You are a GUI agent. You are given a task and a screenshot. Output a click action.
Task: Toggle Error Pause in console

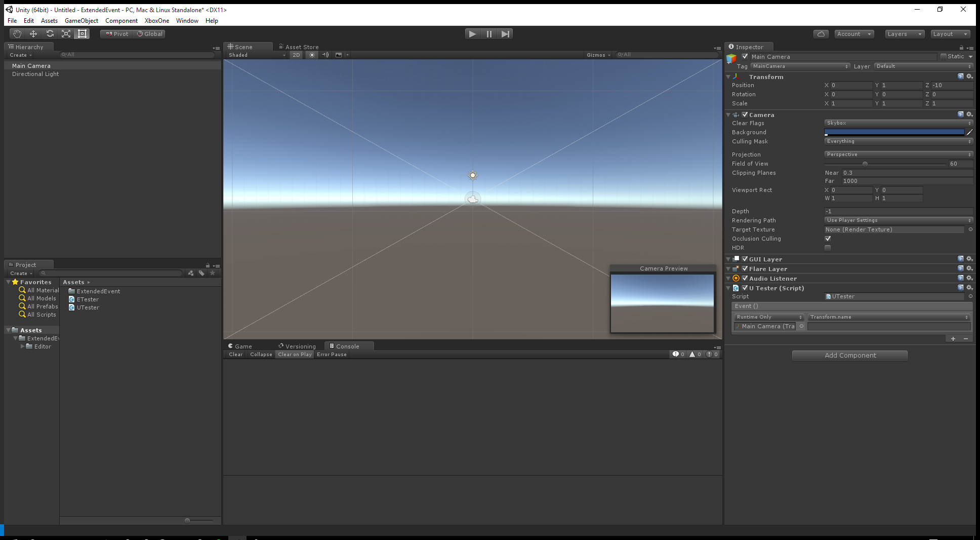click(x=332, y=355)
